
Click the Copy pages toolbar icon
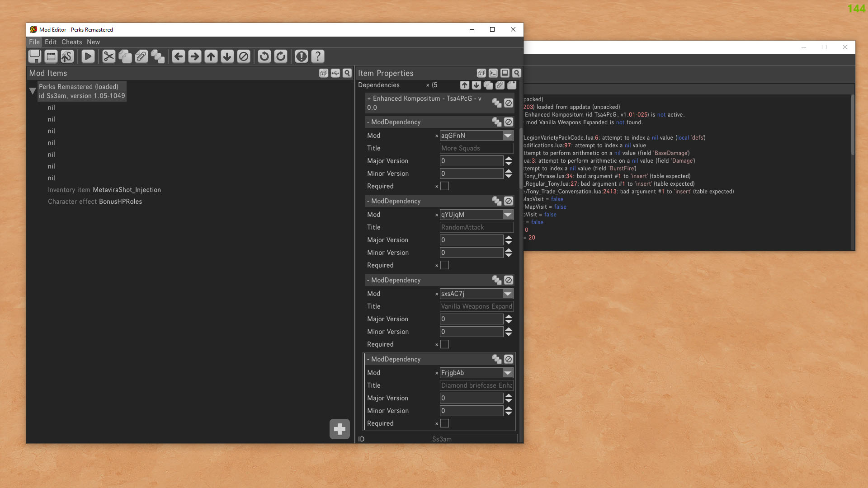click(125, 56)
